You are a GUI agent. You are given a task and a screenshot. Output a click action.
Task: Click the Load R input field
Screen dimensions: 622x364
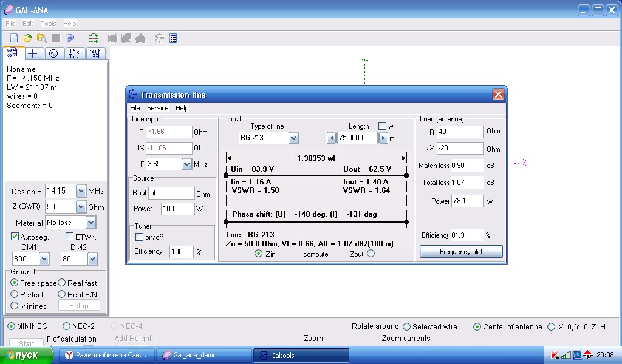(x=459, y=132)
